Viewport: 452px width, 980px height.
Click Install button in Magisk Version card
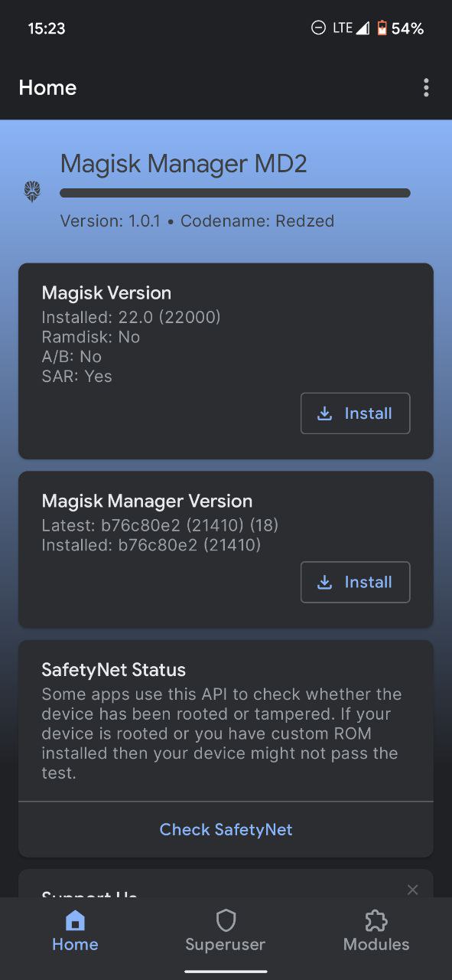coord(355,413)
